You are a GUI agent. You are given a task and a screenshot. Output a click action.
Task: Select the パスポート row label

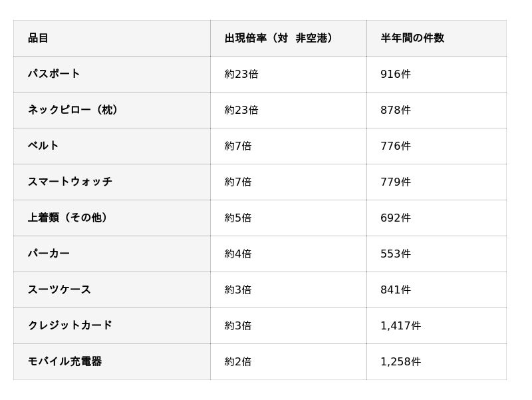[x=54, y=74]
